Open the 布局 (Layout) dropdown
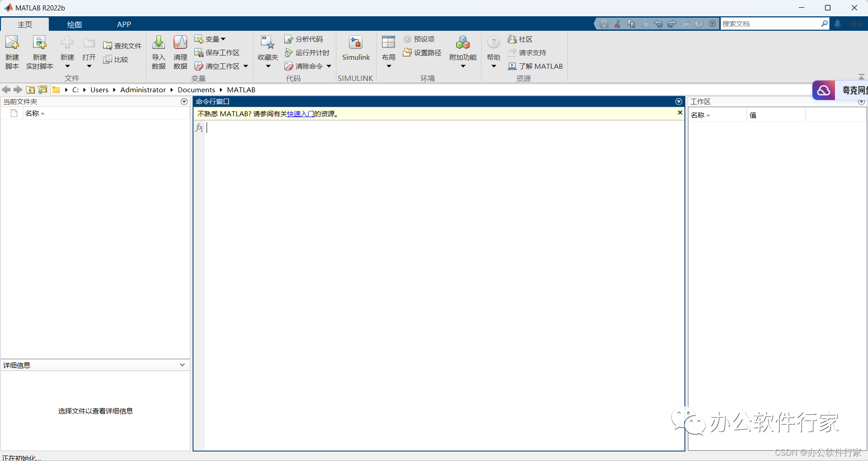868x461 pixels. tap(388, 52)
